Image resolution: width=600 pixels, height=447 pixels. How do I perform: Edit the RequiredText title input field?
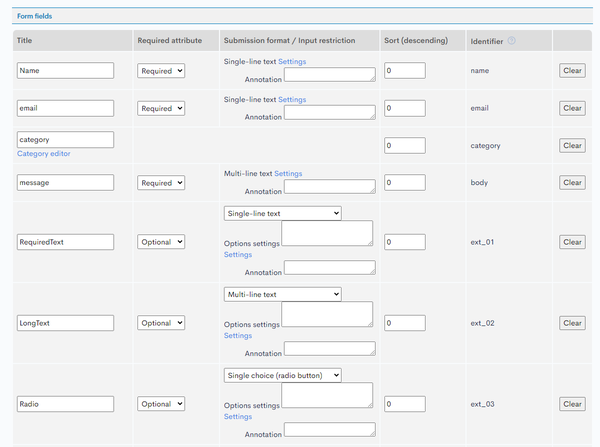(65, 242)
